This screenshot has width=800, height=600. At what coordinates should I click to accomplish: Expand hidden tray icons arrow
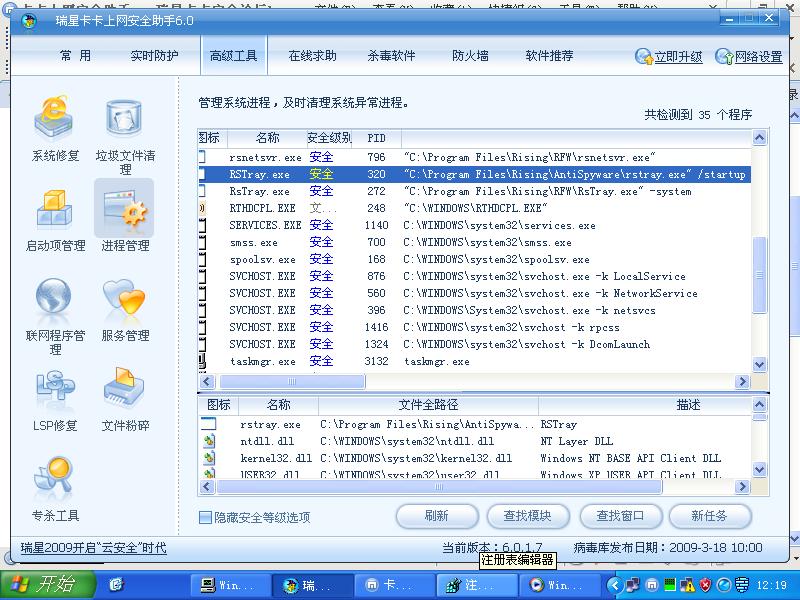click(x=615, y=585)
